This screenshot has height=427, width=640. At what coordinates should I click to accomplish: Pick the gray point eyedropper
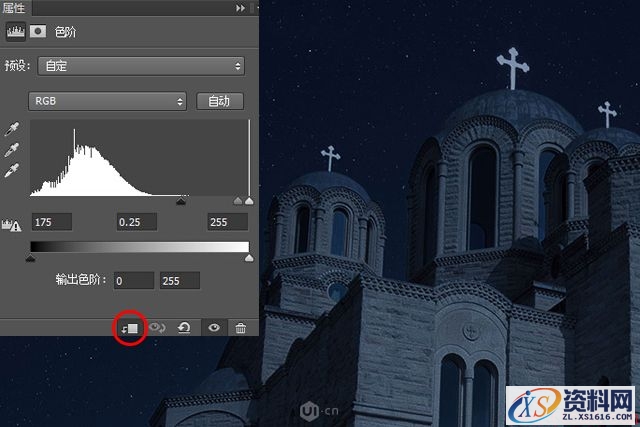pyautogui.click(x=13, y=150)
